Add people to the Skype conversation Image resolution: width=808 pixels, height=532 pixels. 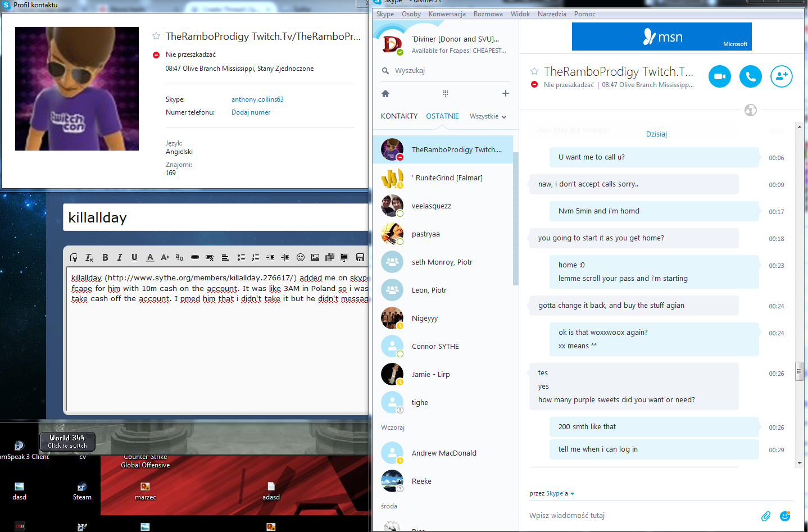781,76
